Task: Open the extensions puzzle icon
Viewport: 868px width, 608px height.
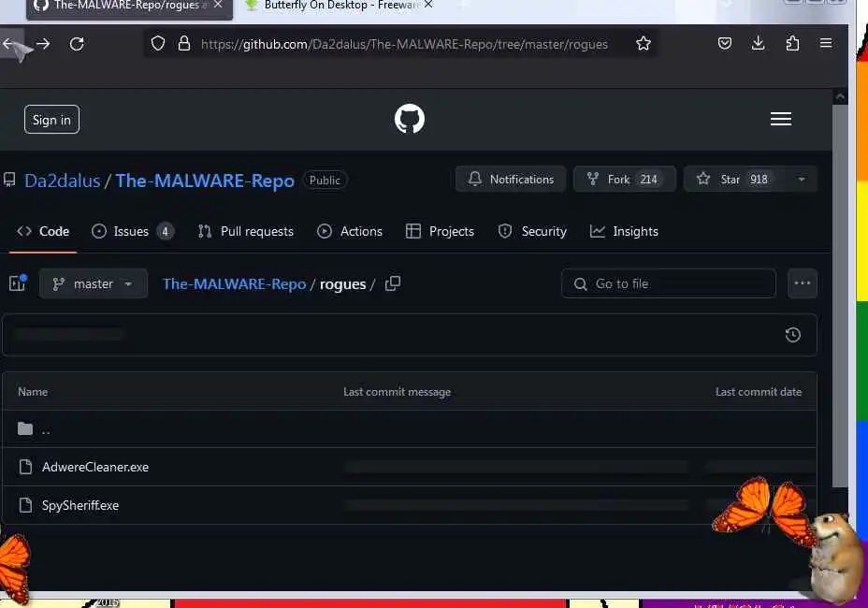Action: (x=792, y=43)
